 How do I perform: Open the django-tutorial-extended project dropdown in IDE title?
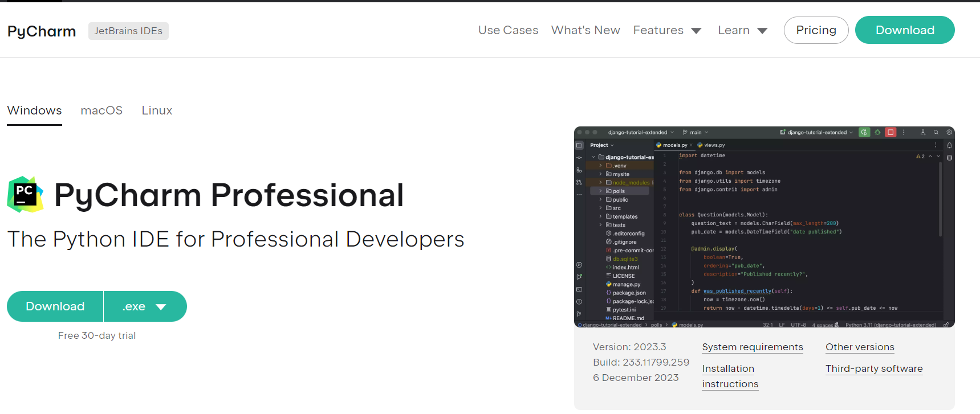point(641,132)
